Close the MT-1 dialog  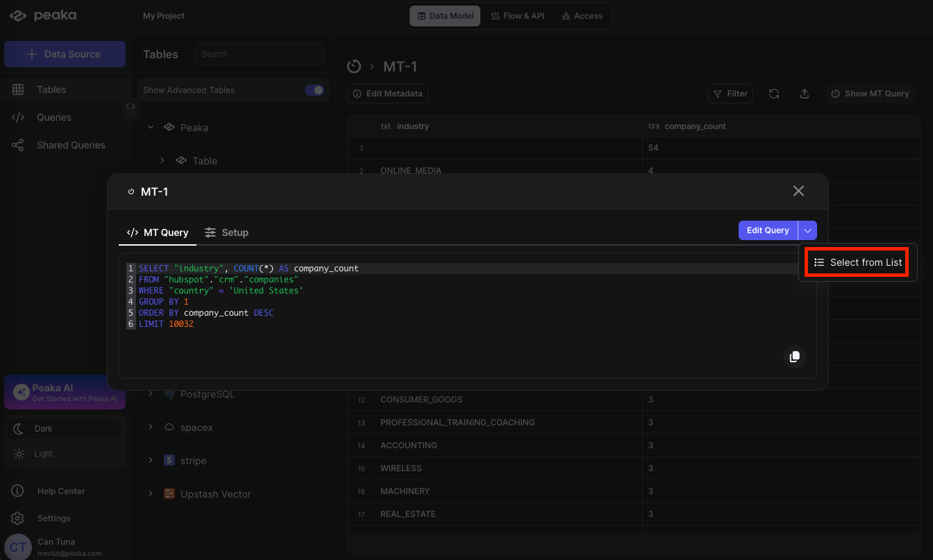(x=798, y=191)
